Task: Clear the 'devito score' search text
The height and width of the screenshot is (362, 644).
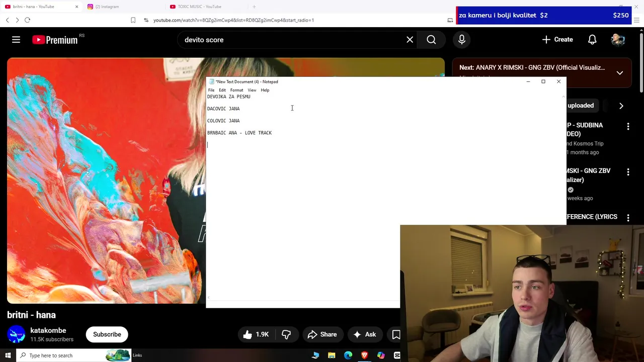Action: tap(410, 40)
